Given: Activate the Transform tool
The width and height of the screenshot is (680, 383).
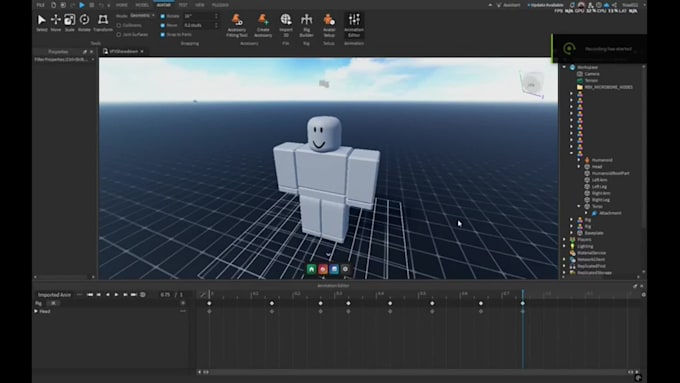Looking at the screenshot, I should (x=103, y=23).
